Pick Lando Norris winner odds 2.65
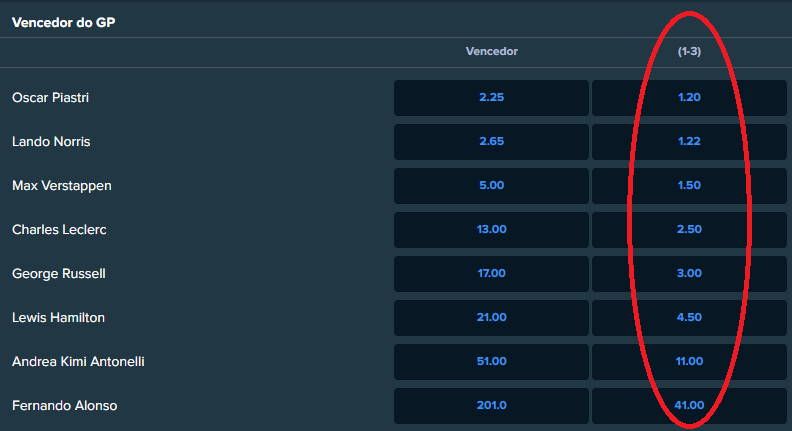Screen dimensions: 792x431 [491, 141]
